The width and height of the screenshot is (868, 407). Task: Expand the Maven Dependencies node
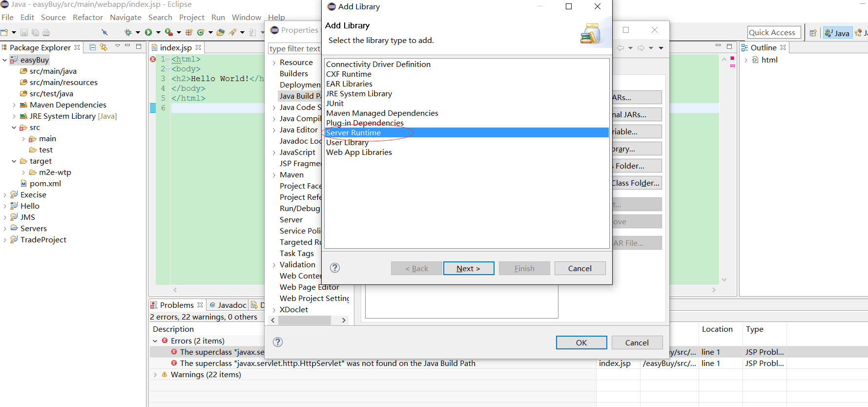tap(14, 105)
